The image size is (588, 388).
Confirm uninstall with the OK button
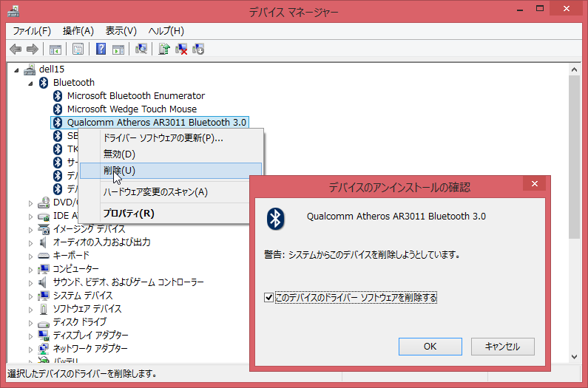tap(430, 347)
